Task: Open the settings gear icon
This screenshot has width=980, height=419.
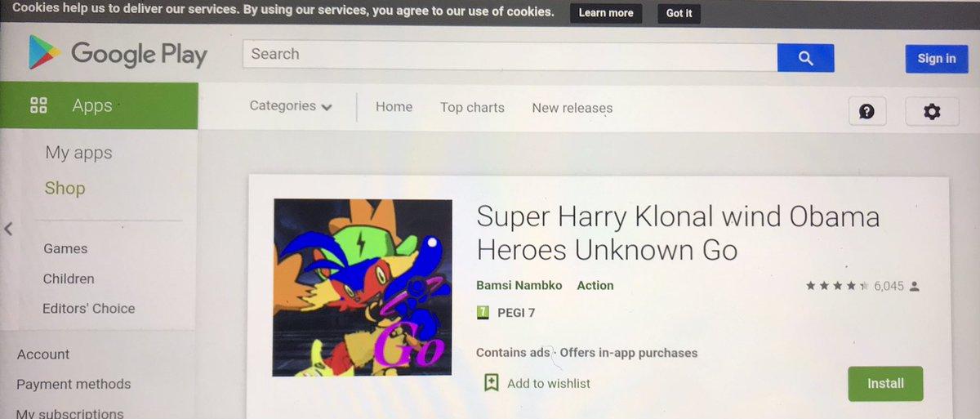Action: coord(932,111)
